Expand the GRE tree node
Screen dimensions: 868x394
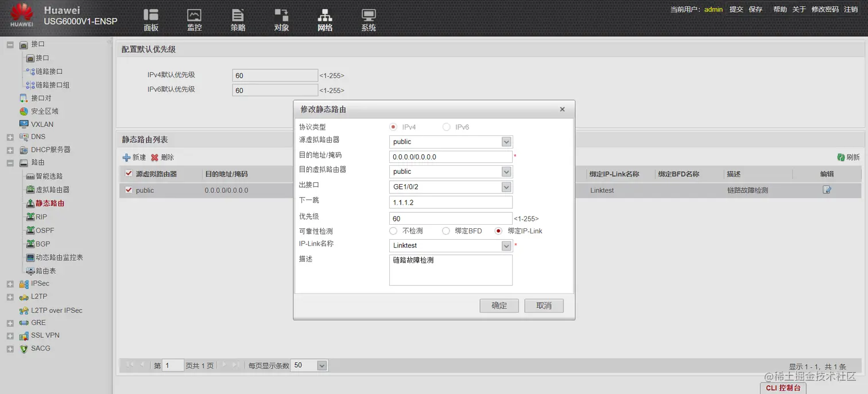[10, 323]
